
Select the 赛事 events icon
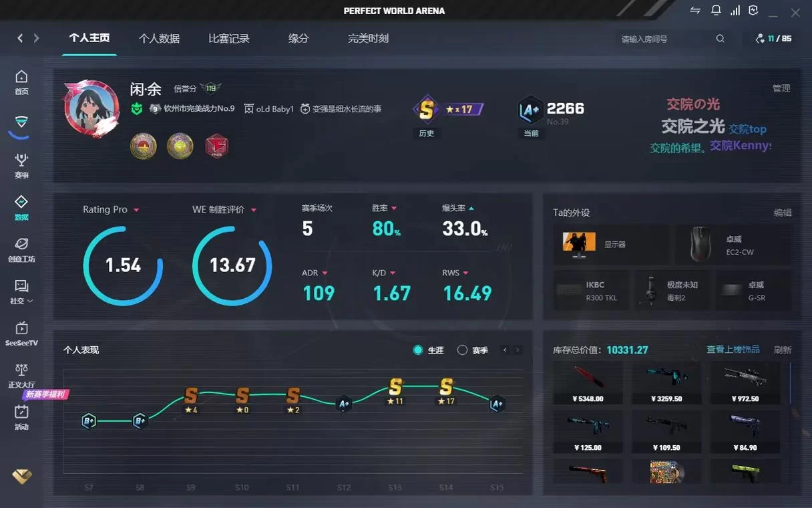point(20,162)
